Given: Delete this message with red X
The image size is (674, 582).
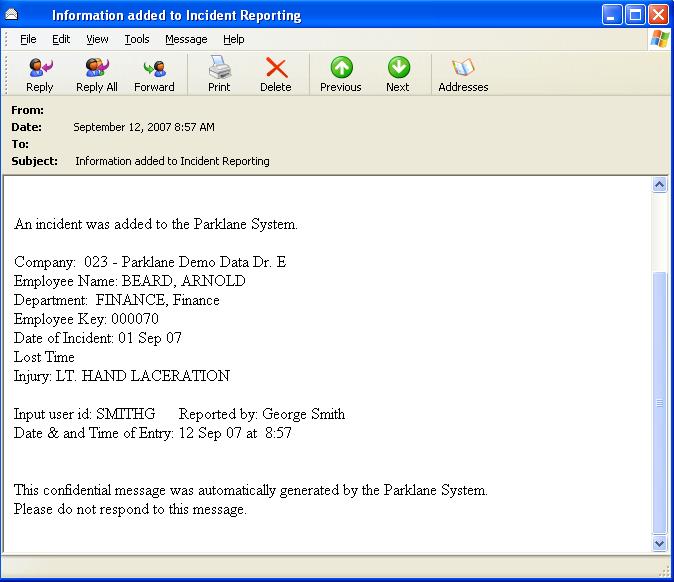Looking at the screenshot, I should click(x=276, y=74).
